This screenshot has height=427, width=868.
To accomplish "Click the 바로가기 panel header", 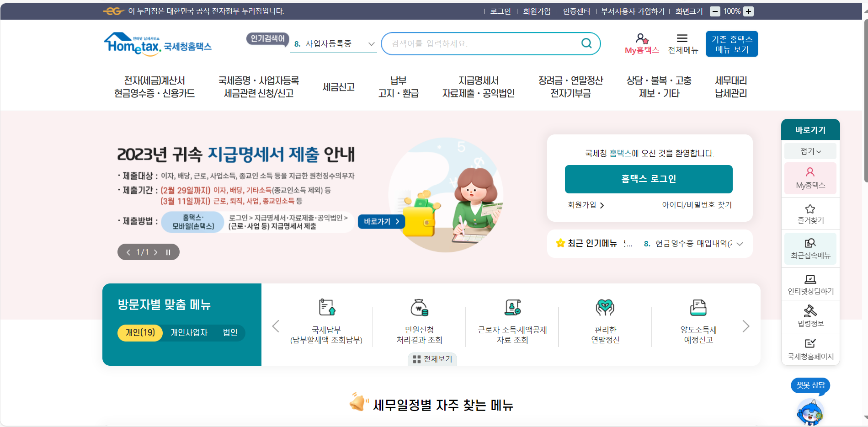I will [810, 130].
